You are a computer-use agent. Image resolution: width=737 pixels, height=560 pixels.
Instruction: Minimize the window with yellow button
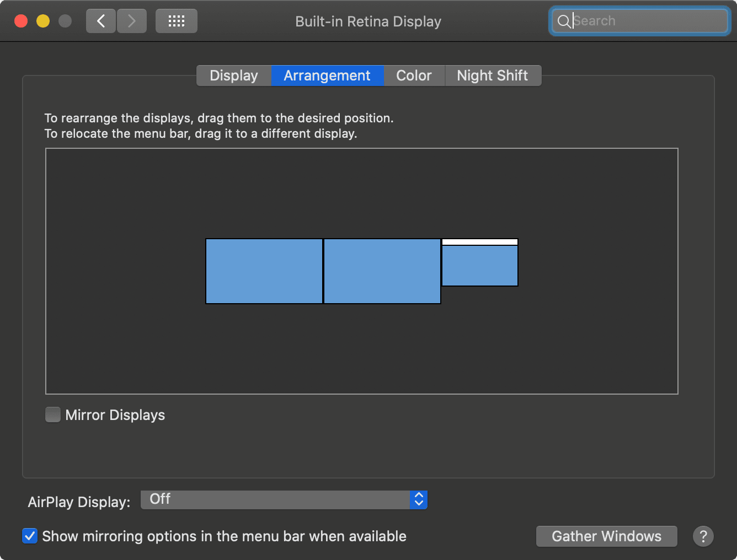[43, 21]
